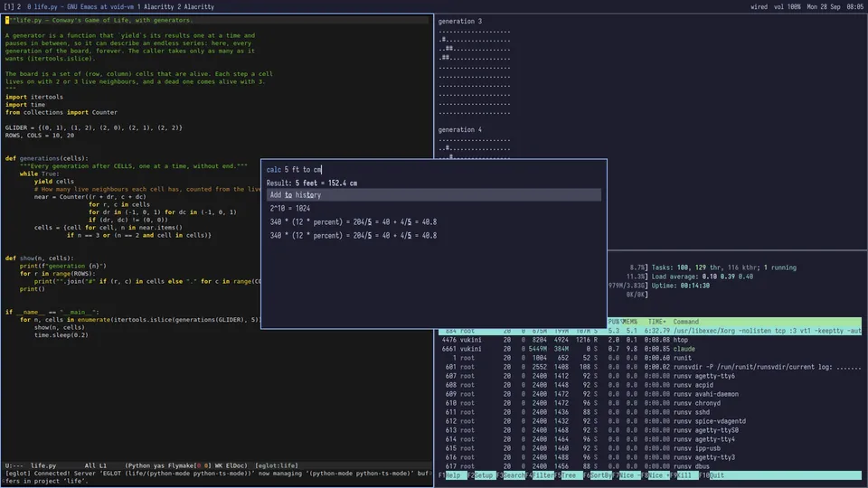This screenshot has width=868, height=488.
Task: Click the wired network status indicator
Action: click(x=759, y=6)
